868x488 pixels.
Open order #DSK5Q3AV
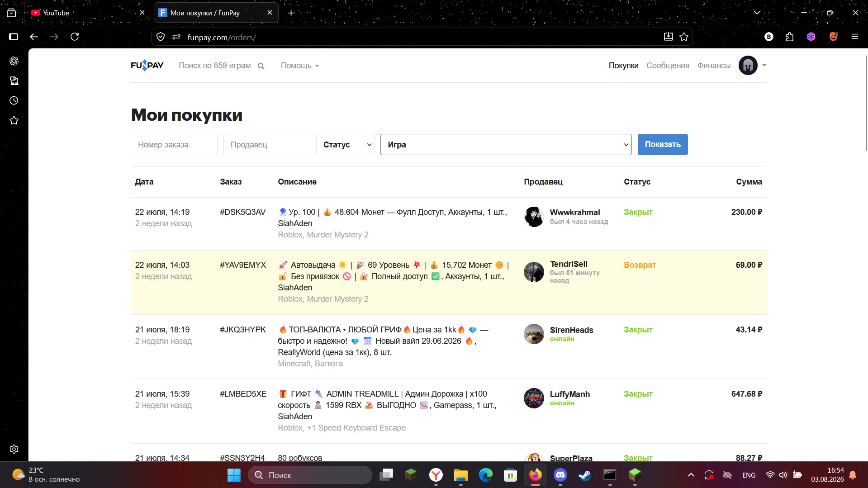243,212
